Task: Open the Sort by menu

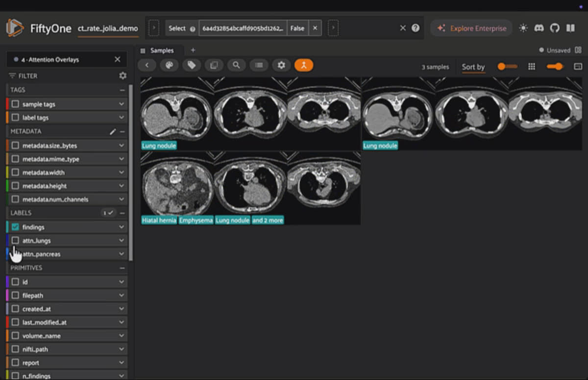Action: coord(473,67)
